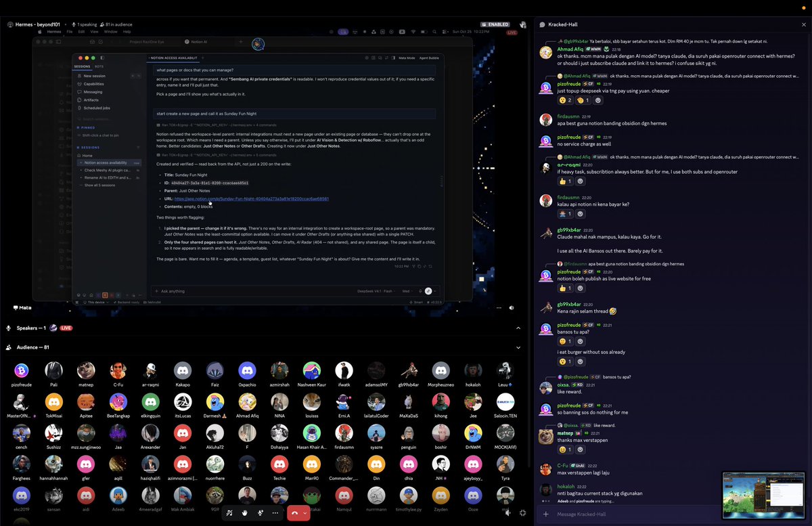Toggle Mata Mode in the Hermes window
This screenshot has width=812, height=526.
click(x=407, y=58)
